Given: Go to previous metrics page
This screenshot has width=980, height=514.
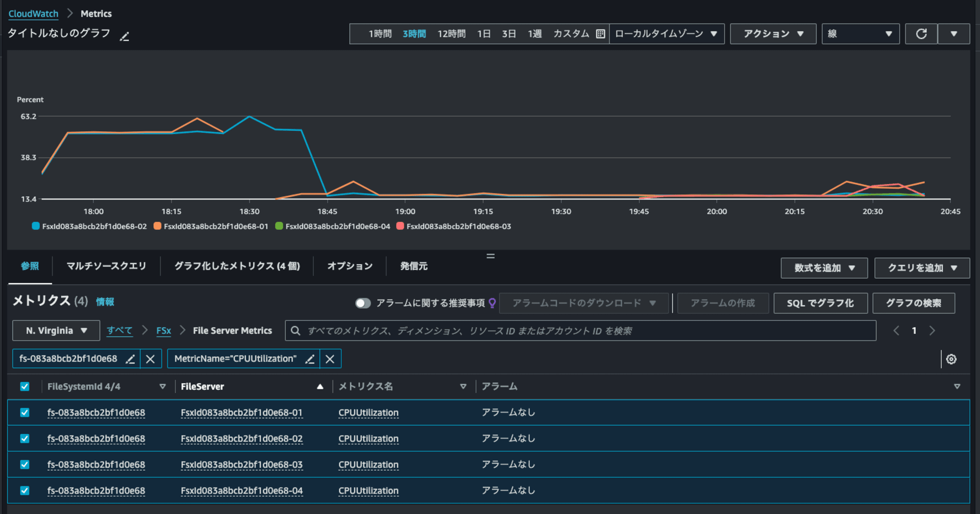Looking at the screenshot, I should point(896,331).
